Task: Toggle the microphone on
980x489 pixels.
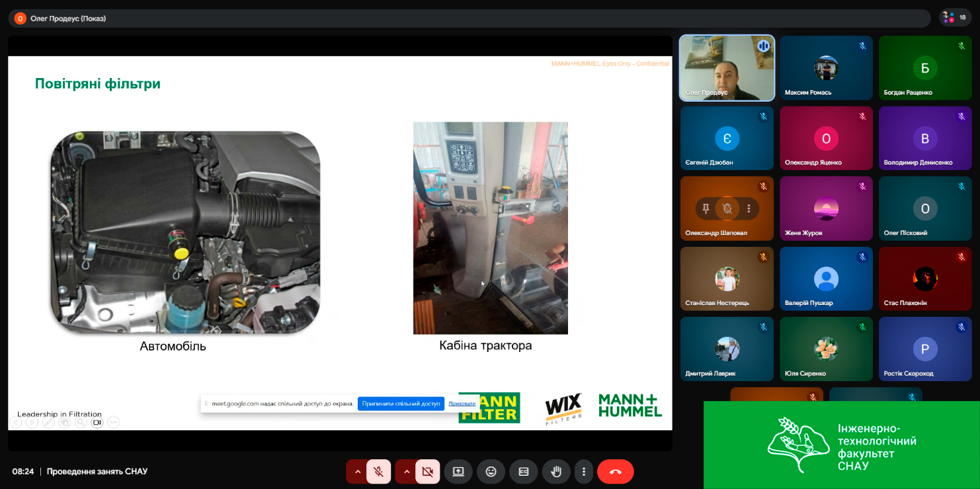Action: (x=379, y=472)
